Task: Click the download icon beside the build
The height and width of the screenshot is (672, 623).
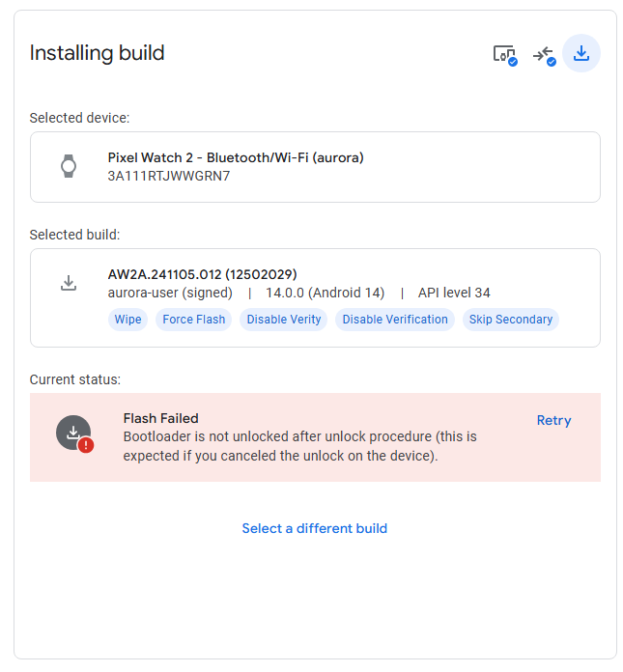Action: [x=69, y=283]
